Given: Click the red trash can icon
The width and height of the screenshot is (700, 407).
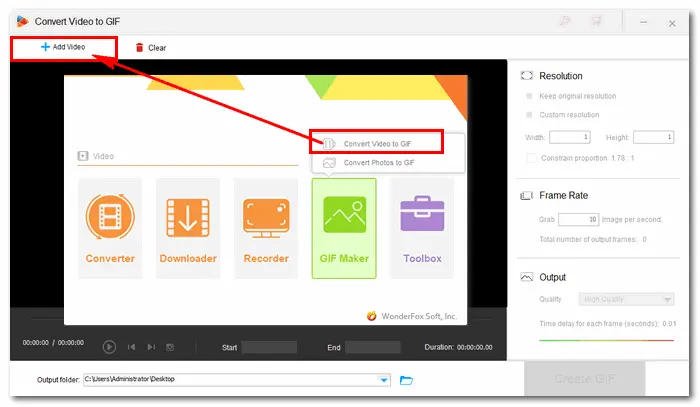Looking at the screenshot, I should coord(139,47).
